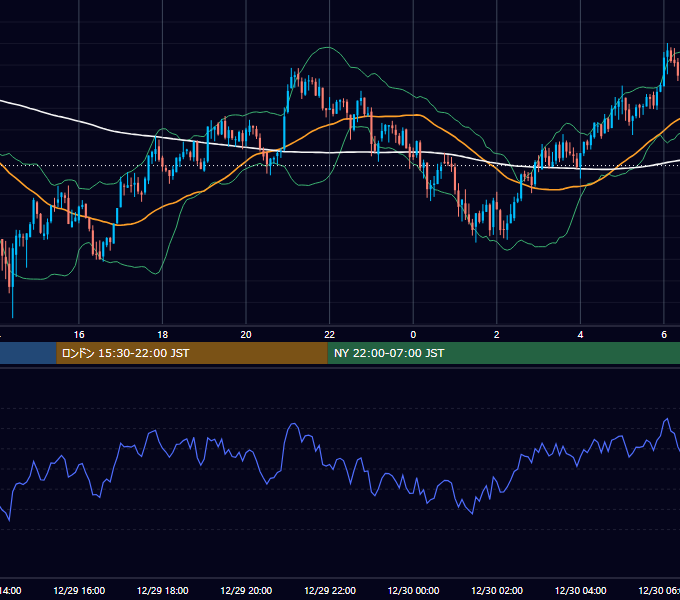680x600 pixels.
Task: Click the London 15:30-22:00 JST session bar
Action: coord(192,353)
